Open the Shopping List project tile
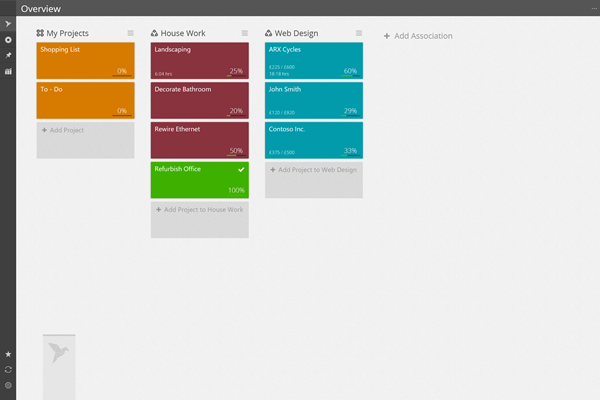This screenshot has height=400, width=600. (85, 56)
